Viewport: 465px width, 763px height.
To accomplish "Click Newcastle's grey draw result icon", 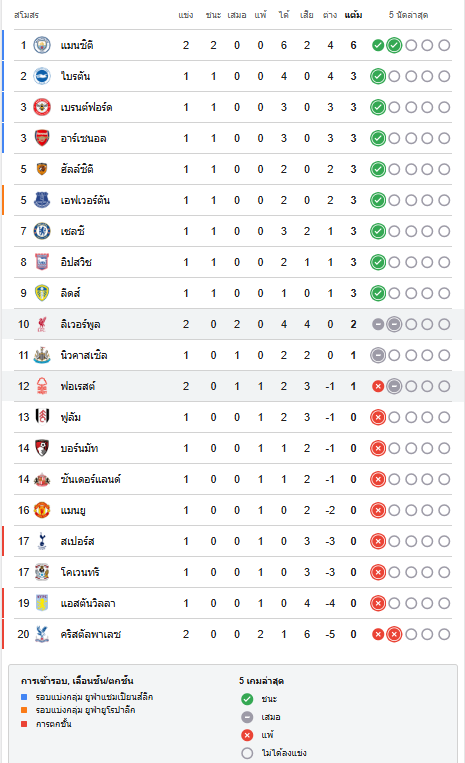I will pyautogui.click(x=378, y=355).
